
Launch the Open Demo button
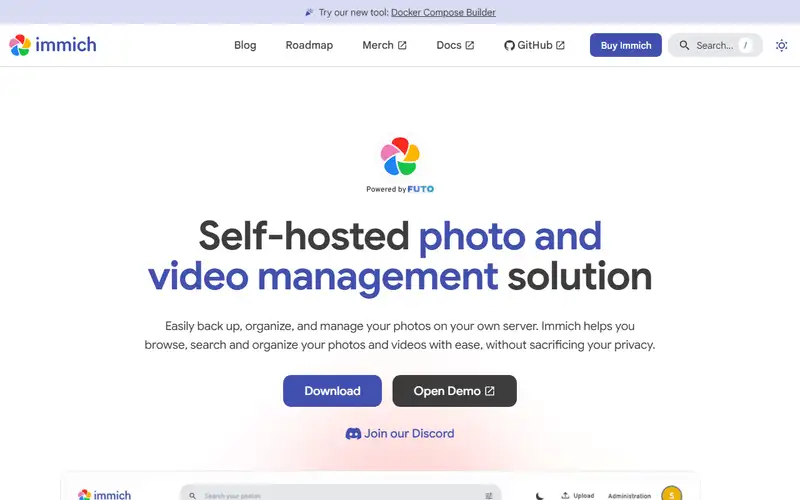pos(454,391)
